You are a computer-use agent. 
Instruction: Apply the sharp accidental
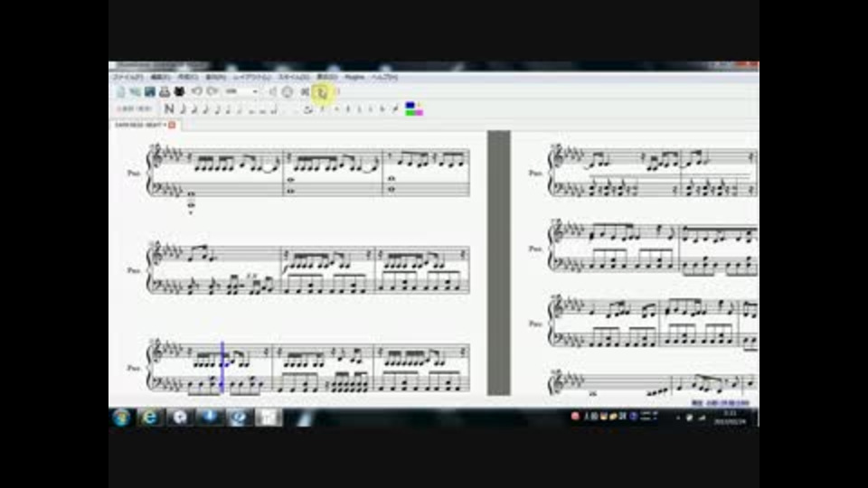coord(347,109)
